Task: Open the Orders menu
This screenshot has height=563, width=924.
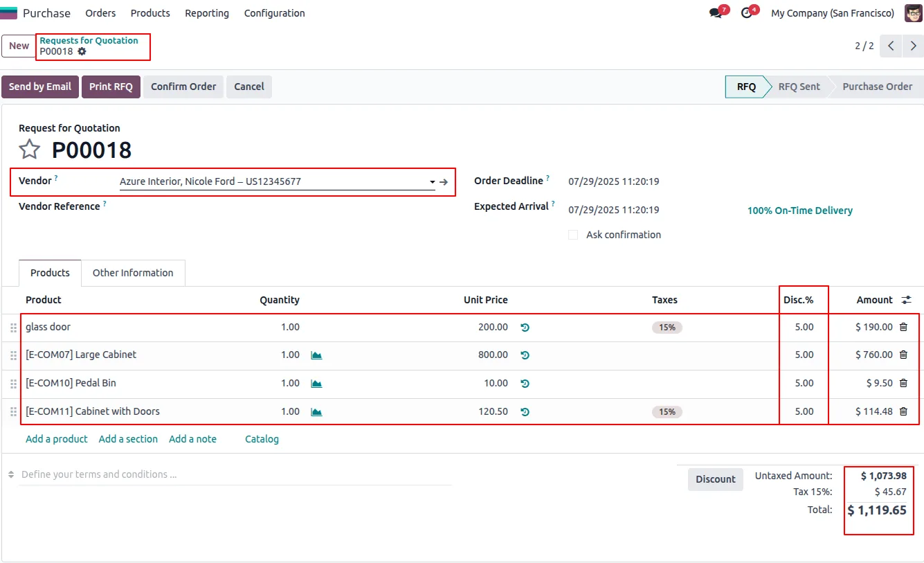Action: (x=100, y=13)
